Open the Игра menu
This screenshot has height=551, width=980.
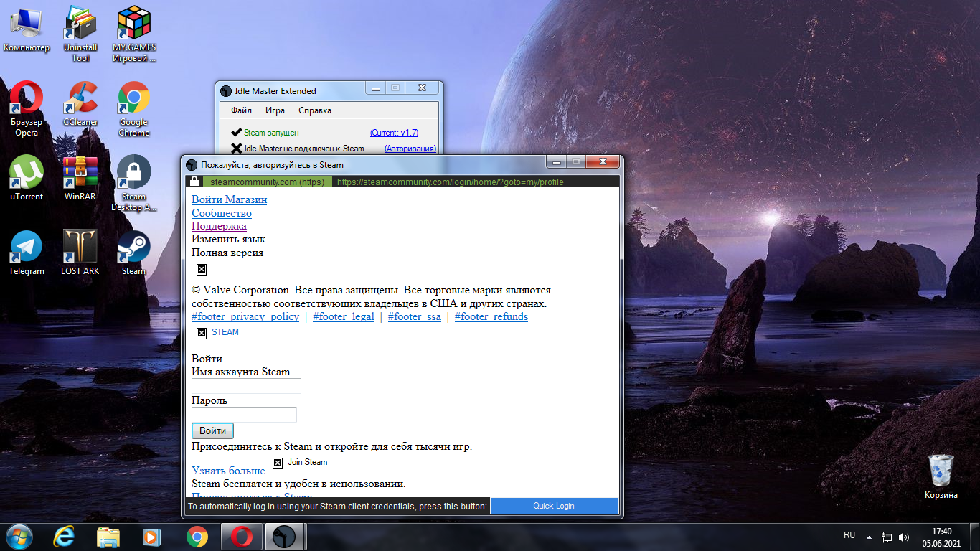click(x=275, y=110)
